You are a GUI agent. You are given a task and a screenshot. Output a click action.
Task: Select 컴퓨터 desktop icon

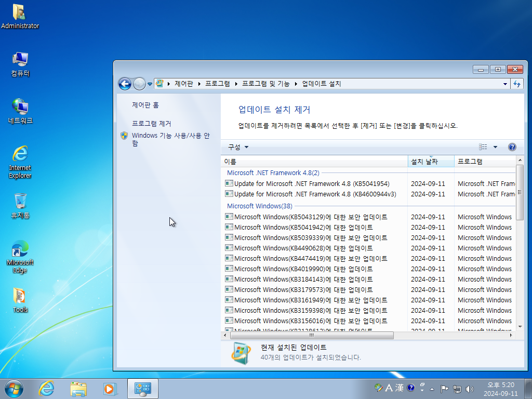pyautogui.click(x=20, y=64)
